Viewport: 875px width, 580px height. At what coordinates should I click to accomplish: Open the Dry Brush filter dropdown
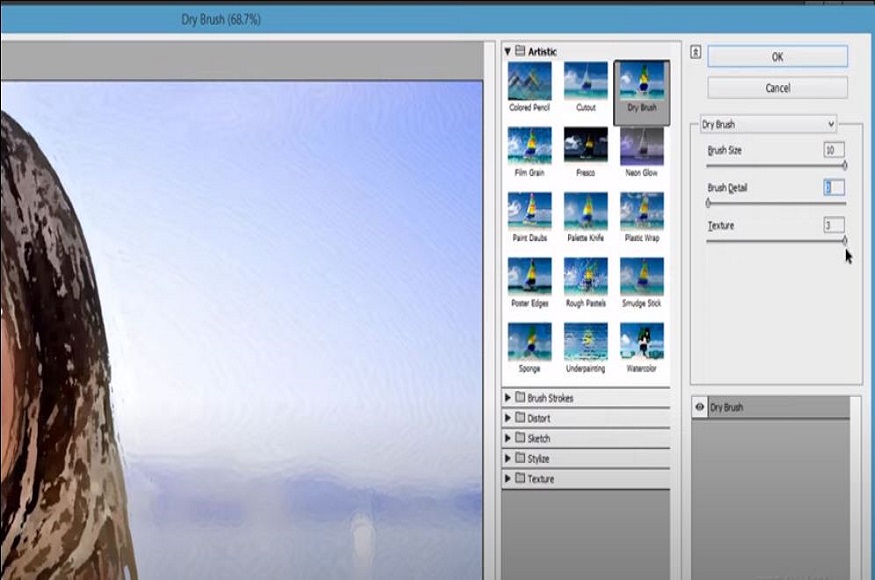768,124
